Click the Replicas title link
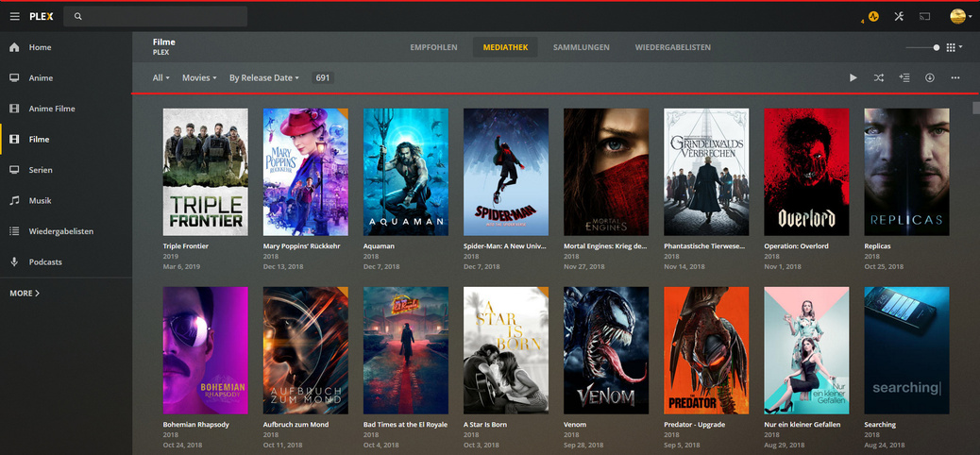This screenshot has height=455, width=980. tap(877, 246)
